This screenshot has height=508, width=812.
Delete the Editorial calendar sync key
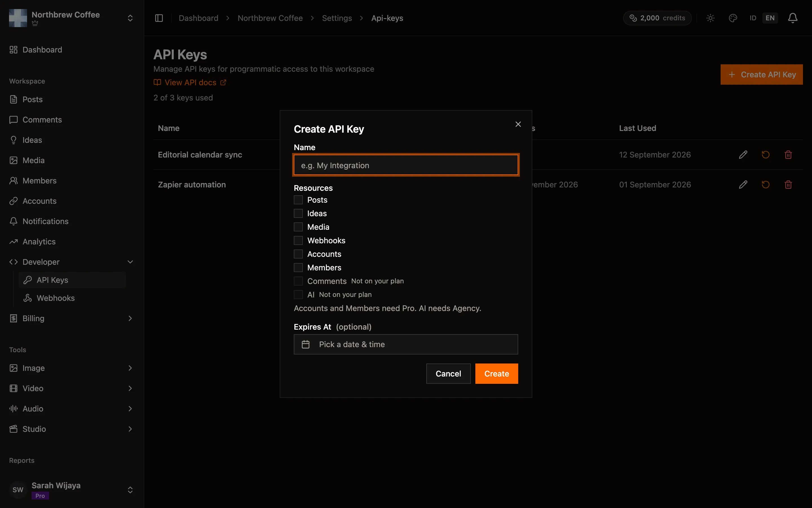788,155
